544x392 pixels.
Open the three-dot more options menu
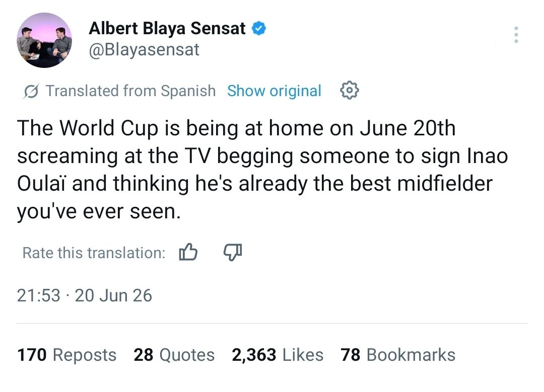pyautogui.click(x=516, y=35)
